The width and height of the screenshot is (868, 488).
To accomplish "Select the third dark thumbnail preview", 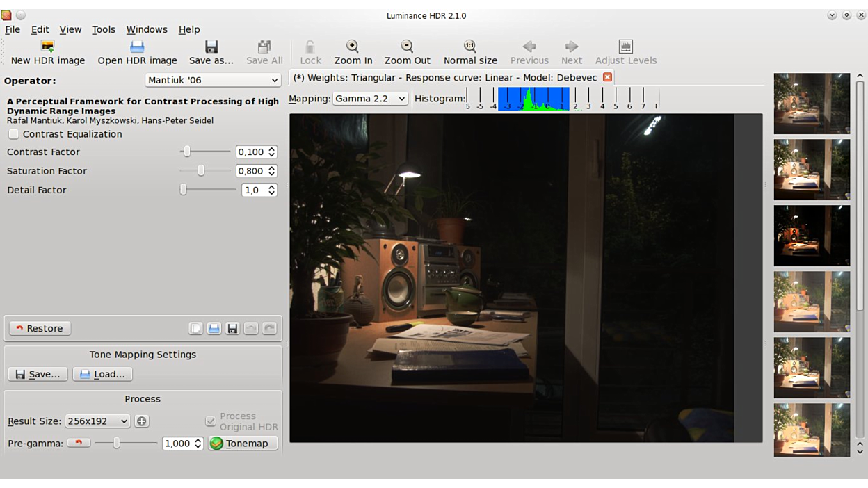I will 811,236.
